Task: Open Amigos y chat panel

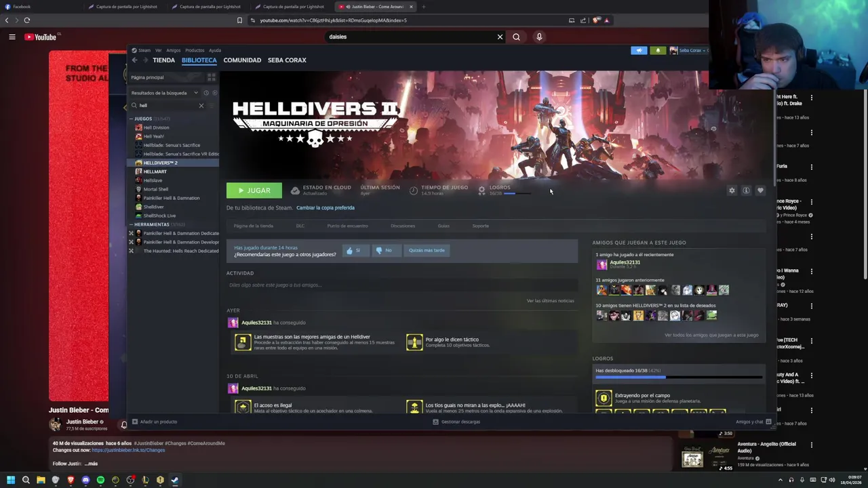Action: pyautogui.click(x=753, y=422)
